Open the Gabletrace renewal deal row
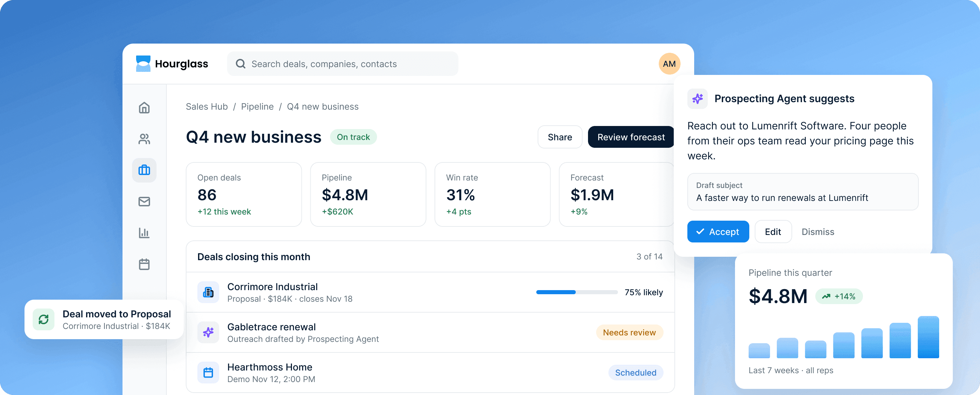 point(430,333)
